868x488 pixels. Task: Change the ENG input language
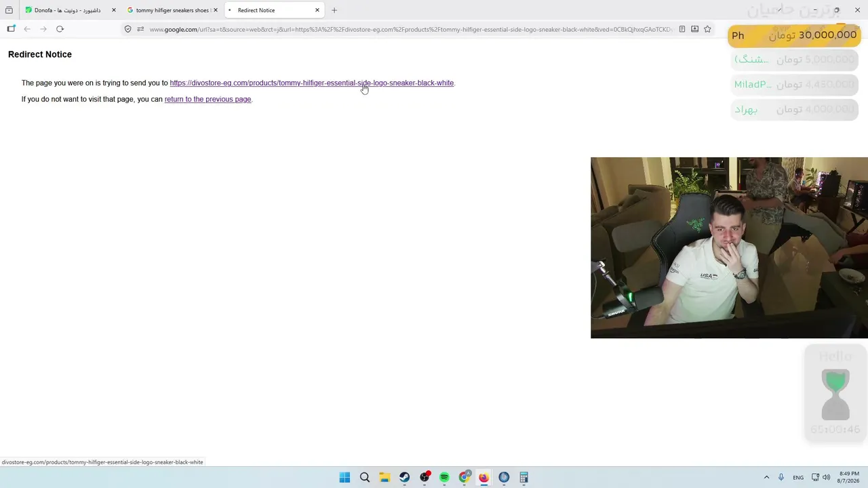click(x=798, y=477)
